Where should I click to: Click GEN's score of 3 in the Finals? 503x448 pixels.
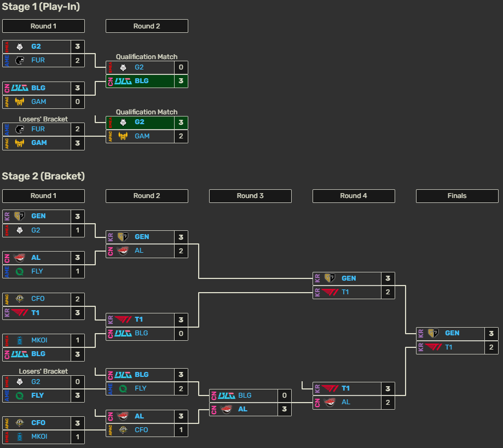point(491,333)
